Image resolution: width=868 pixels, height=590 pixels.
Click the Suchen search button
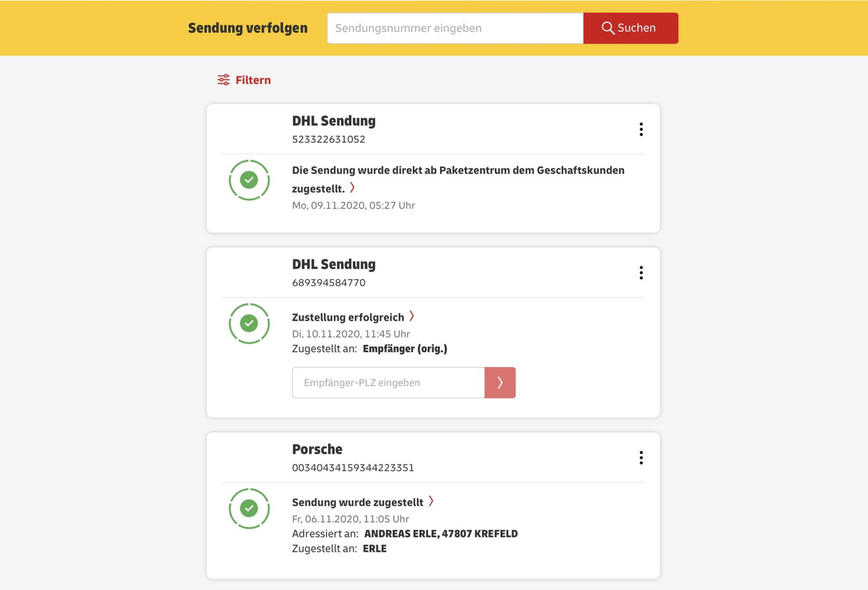(630, 28)
